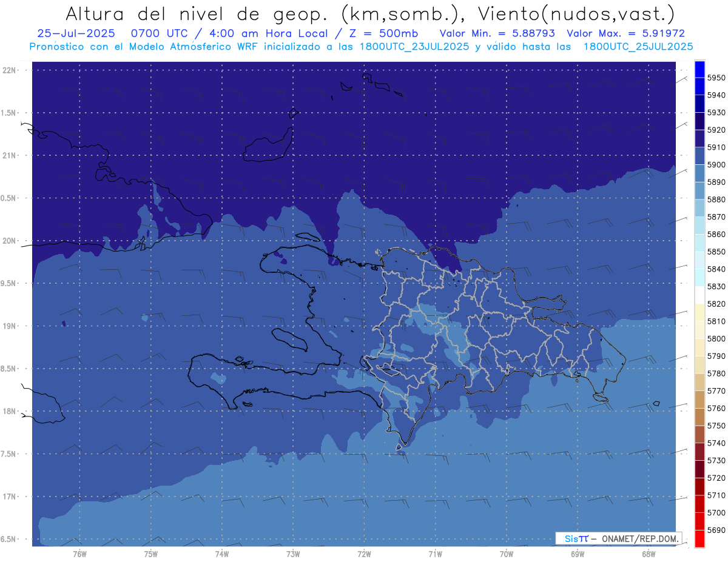Click the legend value '5900'

click(x=716, y=165)
